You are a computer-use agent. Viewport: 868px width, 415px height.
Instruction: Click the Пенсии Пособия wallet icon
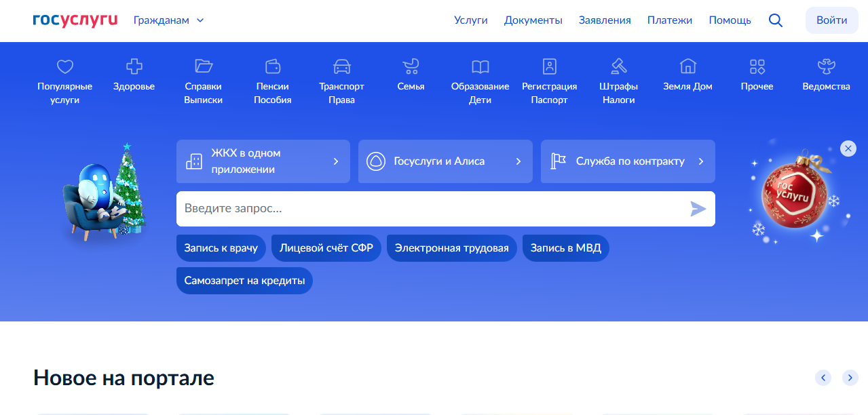273,66
